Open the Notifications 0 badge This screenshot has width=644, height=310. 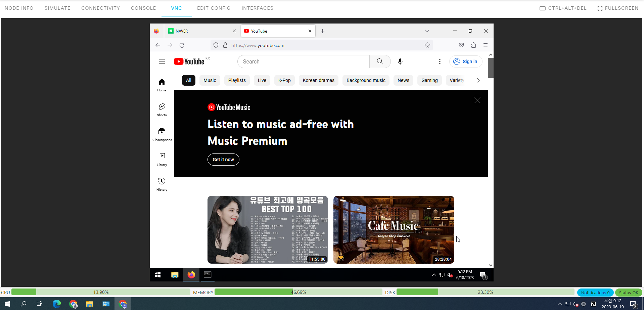coord(595,293)
